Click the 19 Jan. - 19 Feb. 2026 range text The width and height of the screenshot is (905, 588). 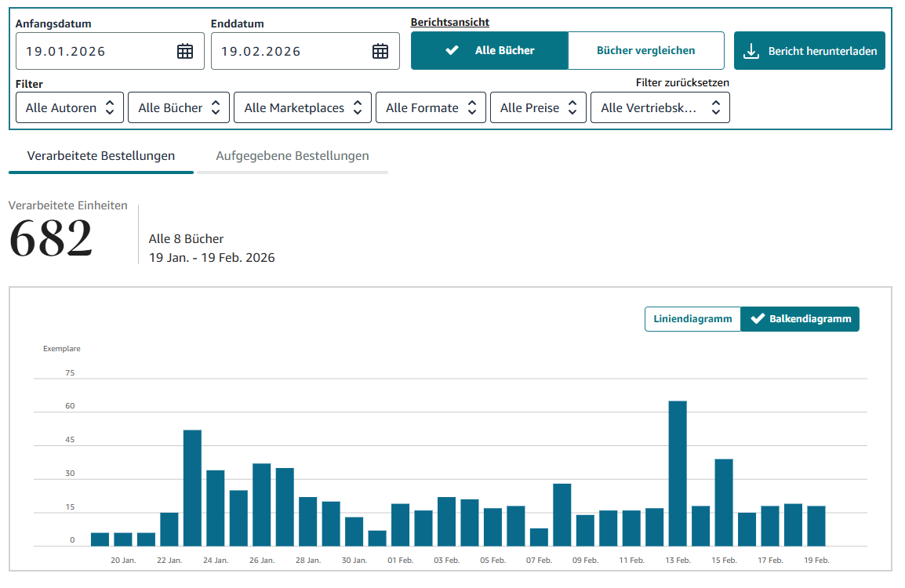point(212,258)
